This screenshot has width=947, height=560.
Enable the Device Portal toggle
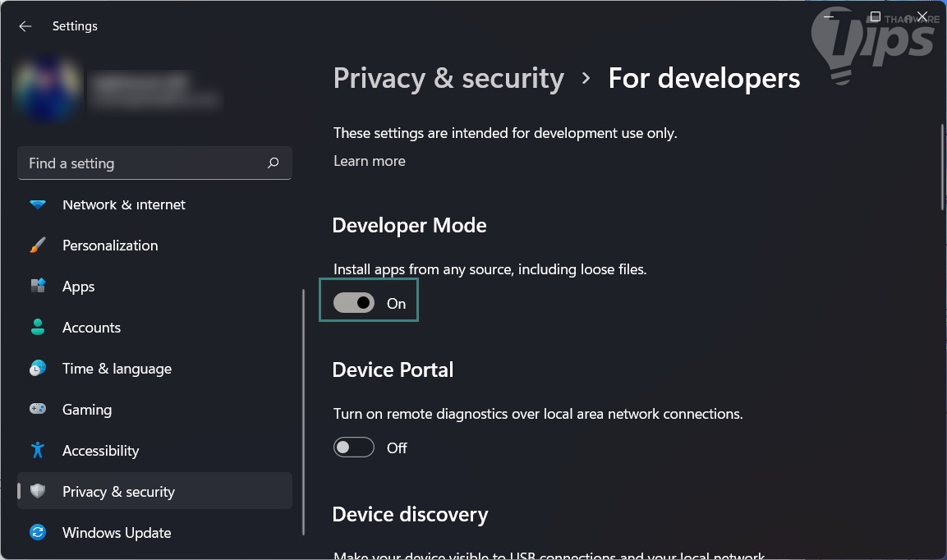(x=354, y=448)
